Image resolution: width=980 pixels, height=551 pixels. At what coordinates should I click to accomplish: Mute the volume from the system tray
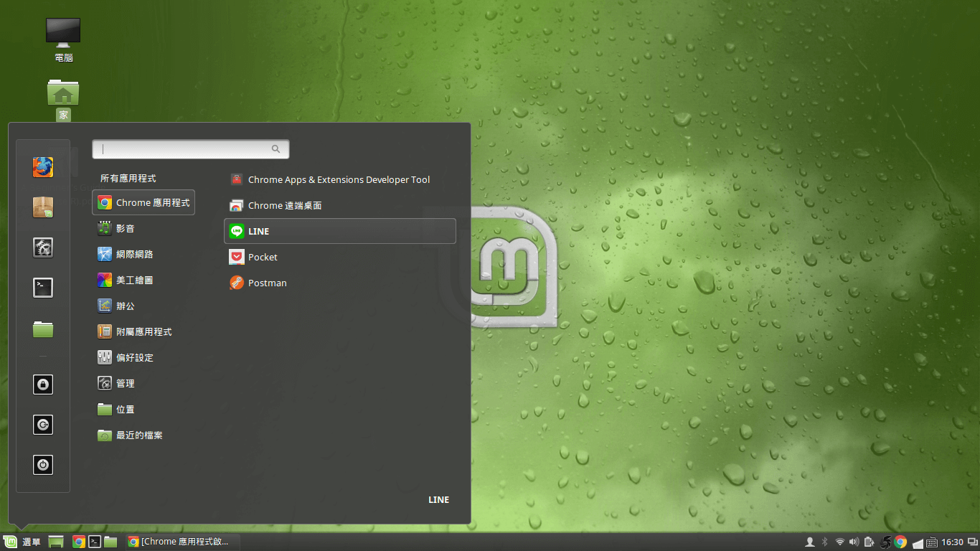coord(854,542)
